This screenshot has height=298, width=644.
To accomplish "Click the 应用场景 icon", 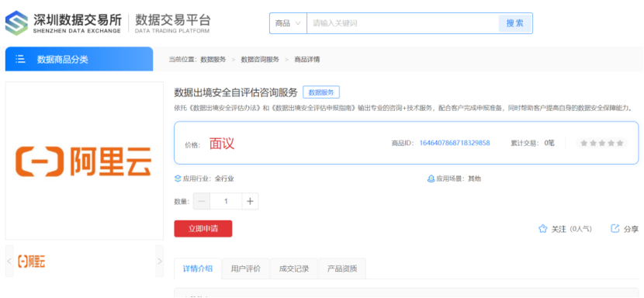I will pyautogui.click(x=431, y=178).
